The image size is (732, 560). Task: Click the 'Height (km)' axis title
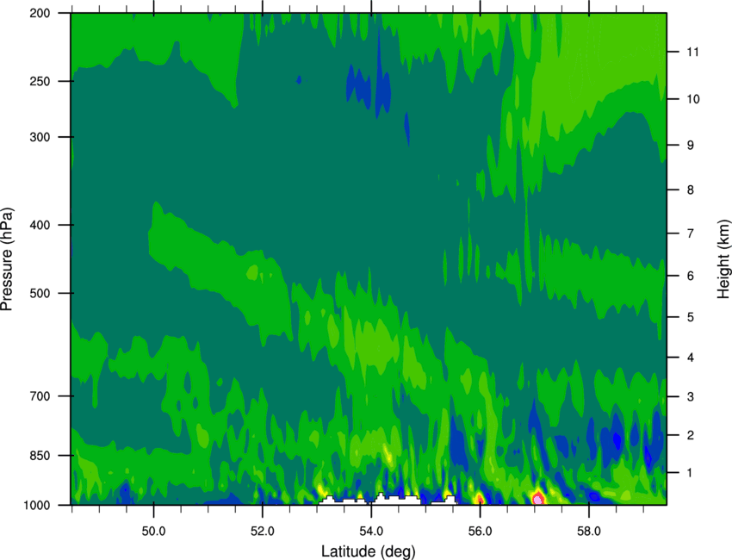[723, 259]
